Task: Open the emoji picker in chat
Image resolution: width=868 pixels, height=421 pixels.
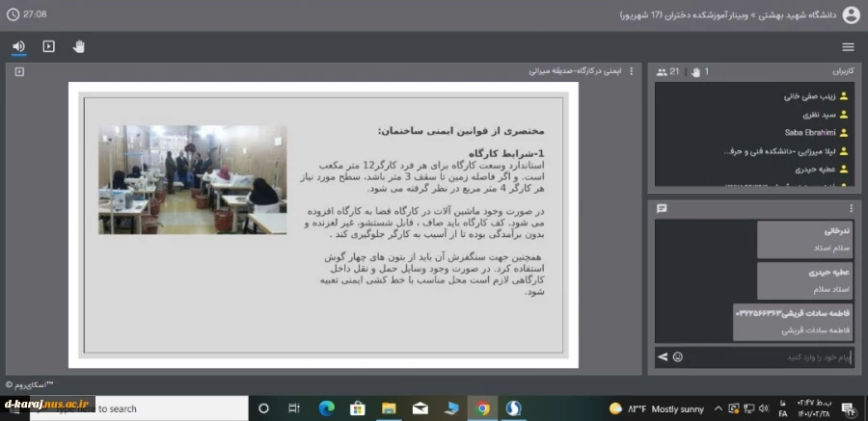Action: 678,357
